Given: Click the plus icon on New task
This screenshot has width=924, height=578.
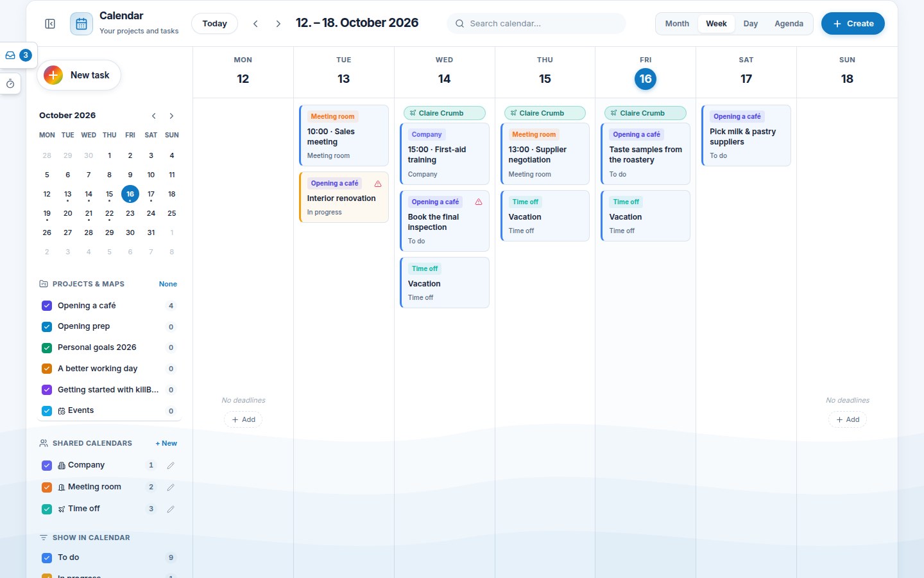Looking at the screenshot, I should (x=53, y=75).
